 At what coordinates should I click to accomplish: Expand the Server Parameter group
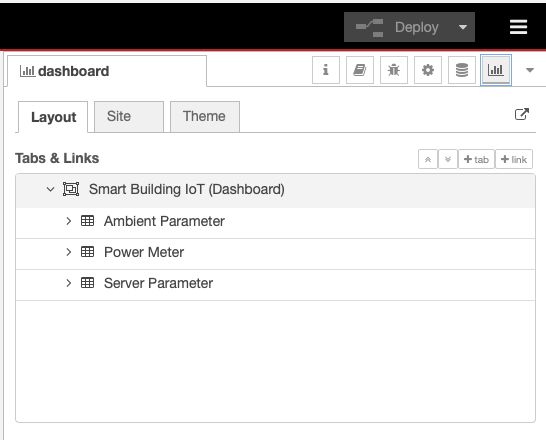coord(69,283)
